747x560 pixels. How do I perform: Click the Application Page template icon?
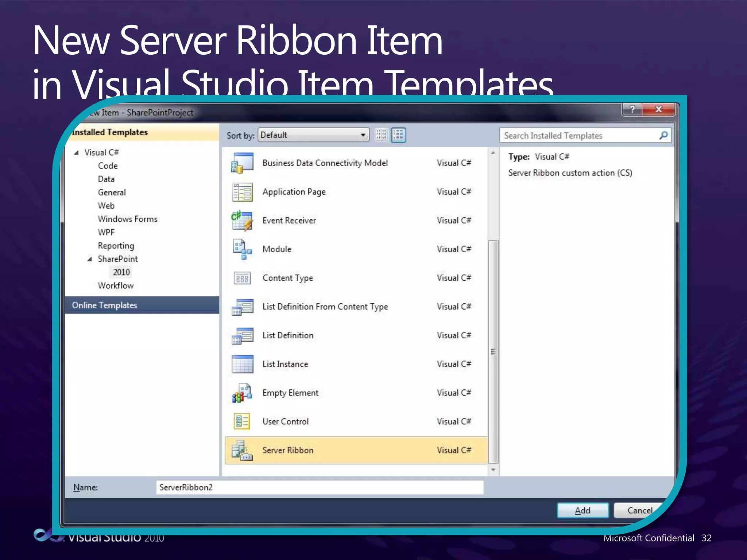coord(242,192)
